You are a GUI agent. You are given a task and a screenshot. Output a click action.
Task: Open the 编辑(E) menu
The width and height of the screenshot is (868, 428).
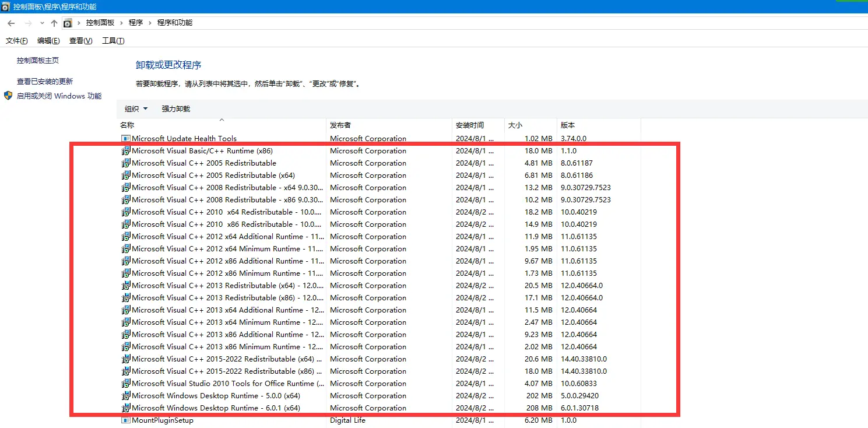click(x=48, y=41)
